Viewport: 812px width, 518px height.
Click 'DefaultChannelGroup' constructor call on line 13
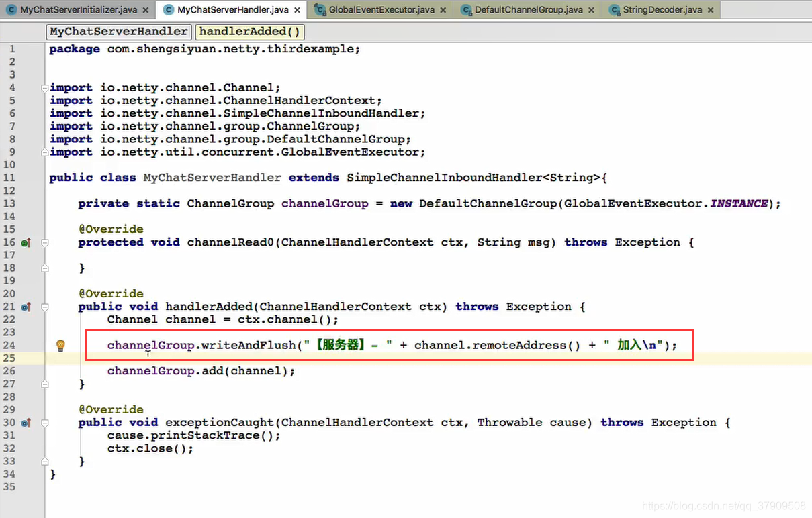tap(488, 203)
